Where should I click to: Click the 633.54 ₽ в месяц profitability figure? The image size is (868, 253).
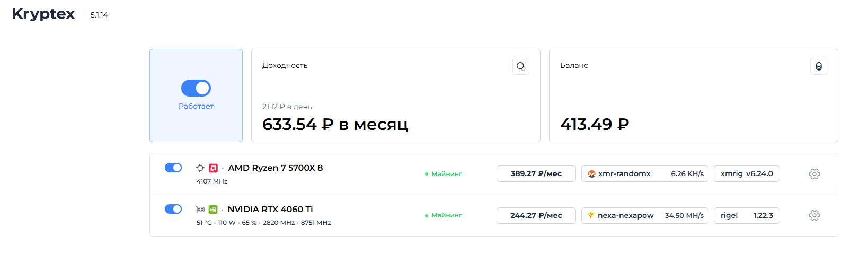click(x=335, y=125)
